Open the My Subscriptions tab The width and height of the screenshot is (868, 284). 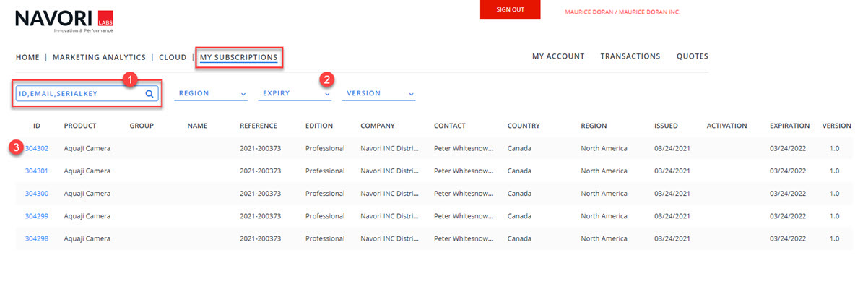[x=239, y=57]
